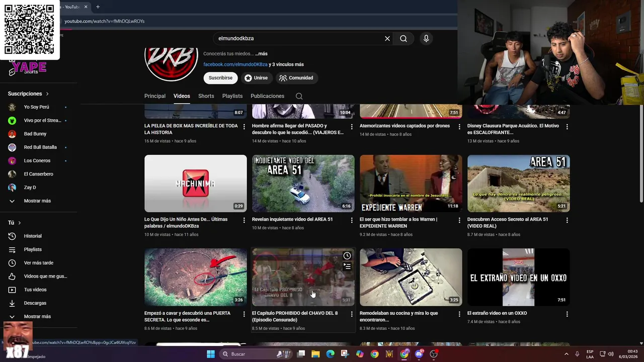Click the magnifier search button
The height and width of the screenshot is (362, 644).
tap(404, 39)
